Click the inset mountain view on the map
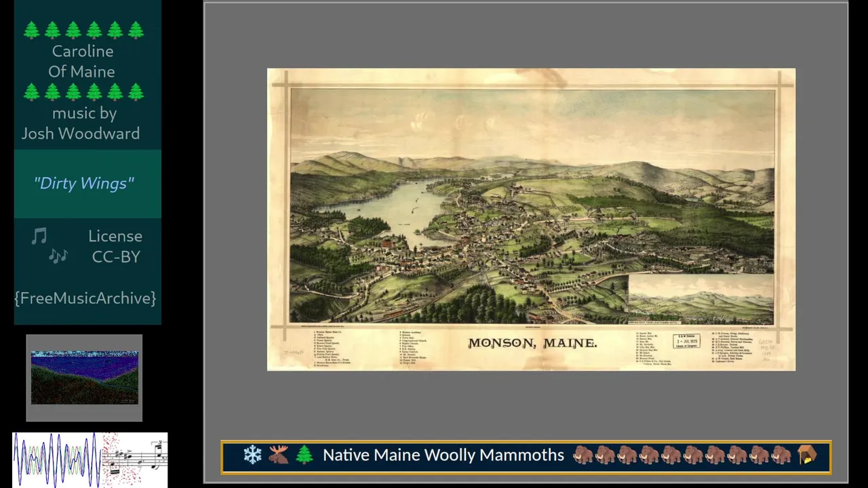Image resolution: width=868 pixels, height=488 pixels. click(701, 299)
